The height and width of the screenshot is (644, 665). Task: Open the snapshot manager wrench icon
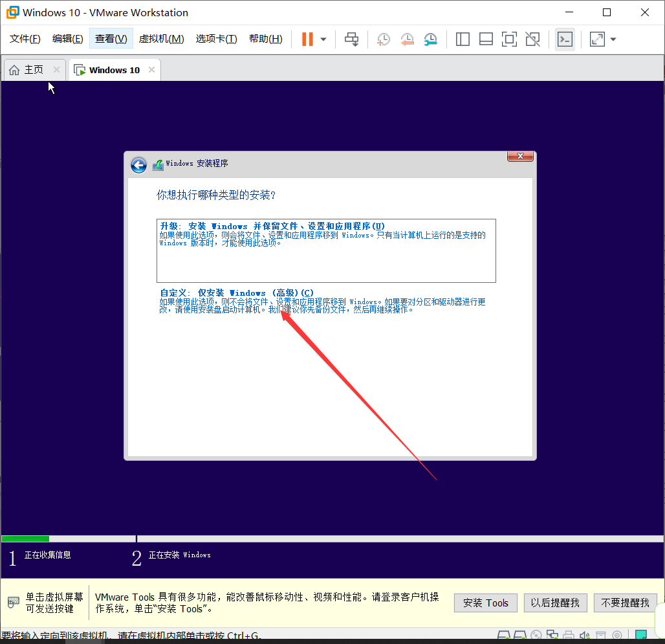coord(430,39)
